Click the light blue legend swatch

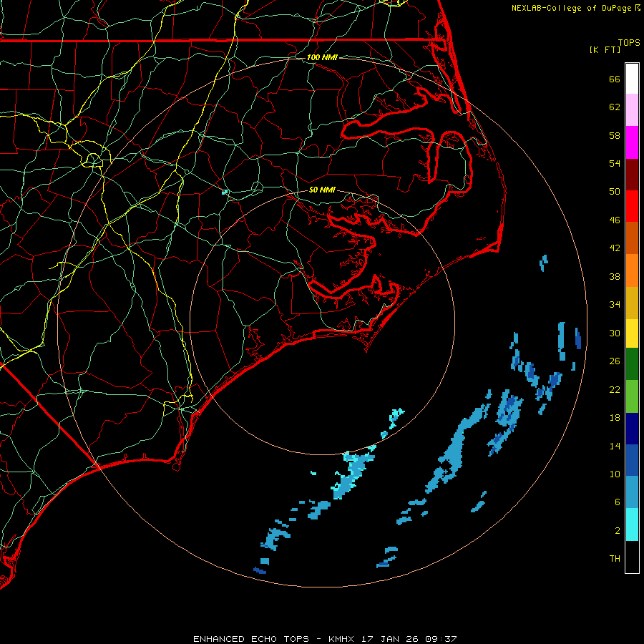[632, 492]
